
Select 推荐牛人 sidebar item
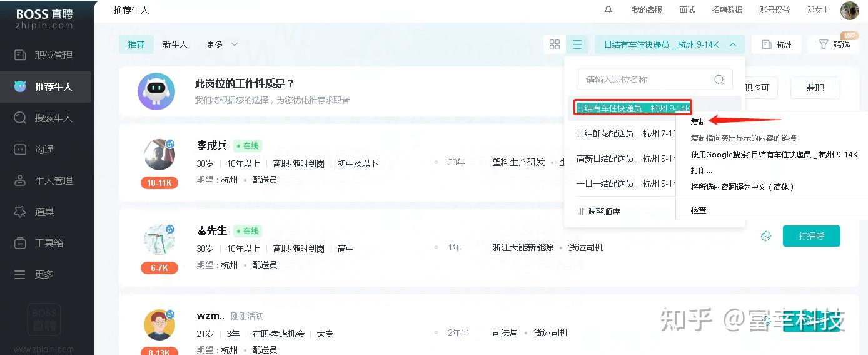click(46, 86)
